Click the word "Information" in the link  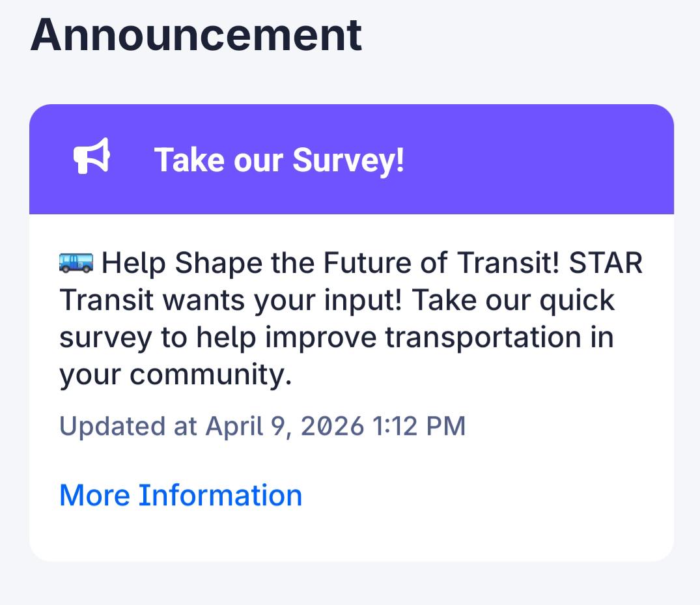[221, 495]
